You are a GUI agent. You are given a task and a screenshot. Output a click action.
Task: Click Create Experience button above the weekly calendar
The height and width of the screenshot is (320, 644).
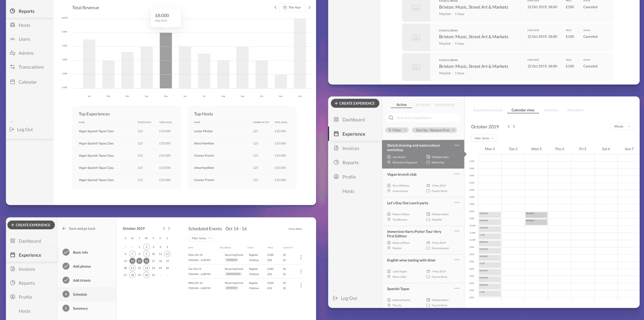click(x=355, y=103)
